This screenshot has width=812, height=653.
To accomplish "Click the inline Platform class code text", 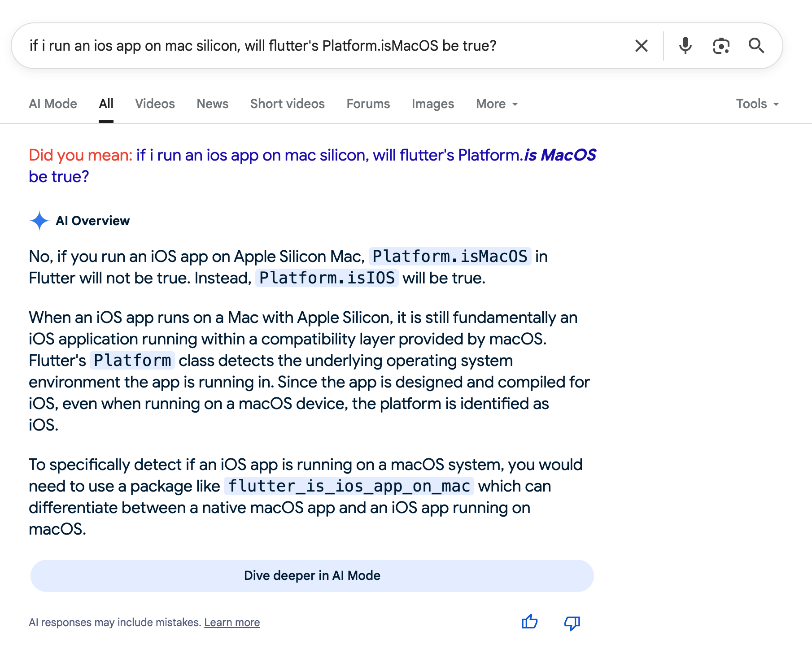I will 132,361.
